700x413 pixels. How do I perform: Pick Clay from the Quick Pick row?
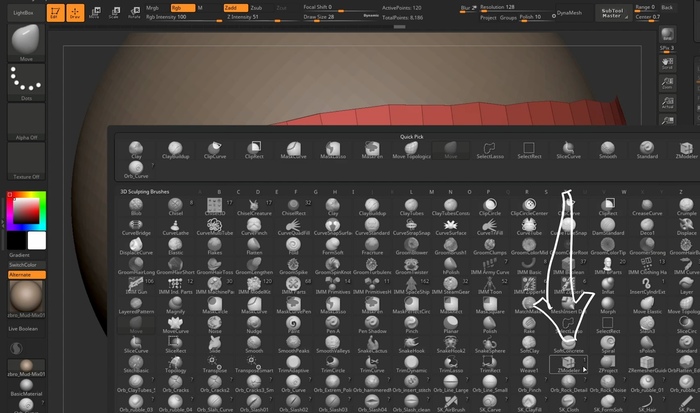pyautogui.click(x=136, y=150)
